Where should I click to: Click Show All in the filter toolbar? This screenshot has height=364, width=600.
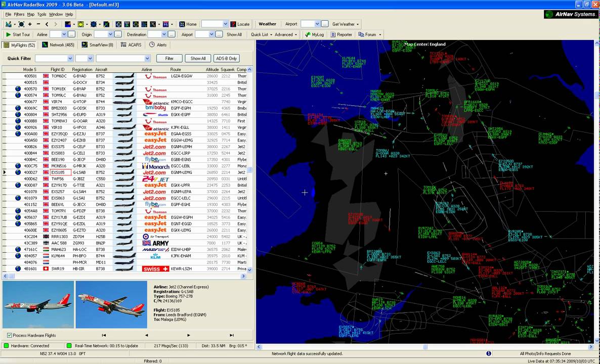click(234, 34)
